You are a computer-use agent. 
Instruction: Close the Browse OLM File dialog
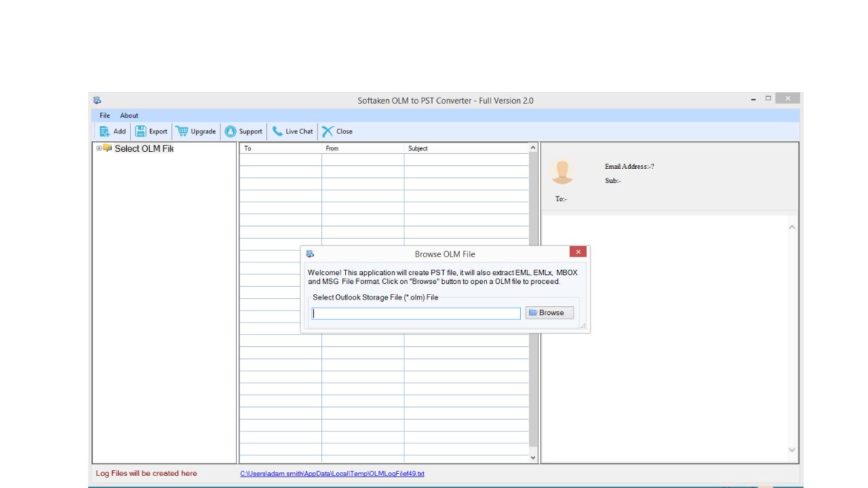[x=578, y=252]
